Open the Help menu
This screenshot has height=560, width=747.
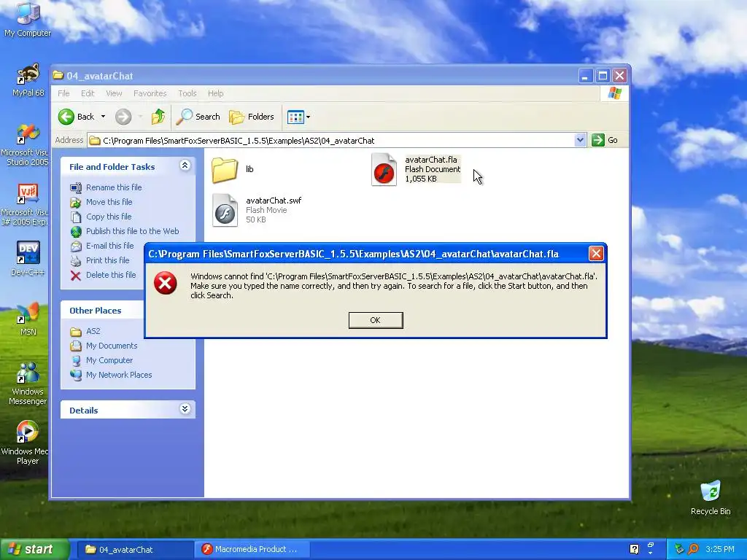pos(215,93)
